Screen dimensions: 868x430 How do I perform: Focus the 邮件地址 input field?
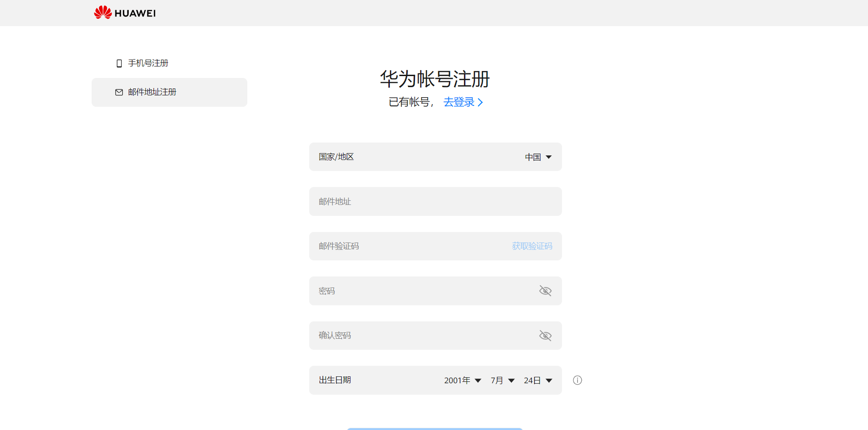coord(436,201)
